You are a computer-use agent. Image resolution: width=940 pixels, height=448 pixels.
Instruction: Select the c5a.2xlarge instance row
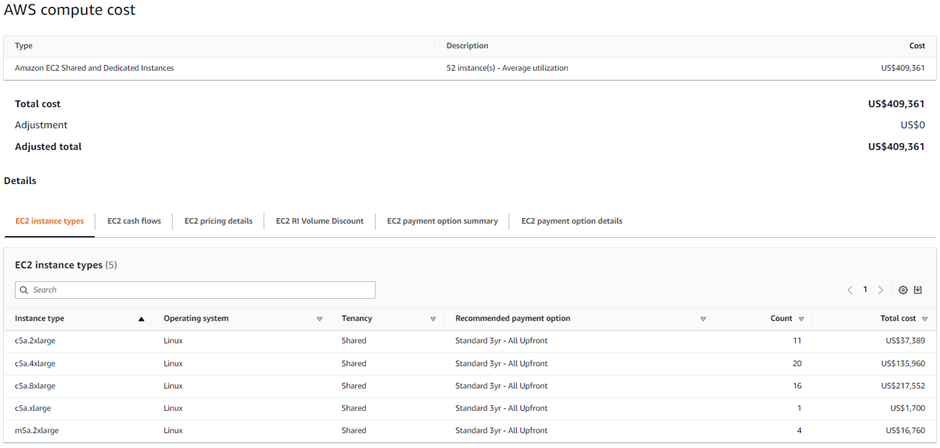470,341
